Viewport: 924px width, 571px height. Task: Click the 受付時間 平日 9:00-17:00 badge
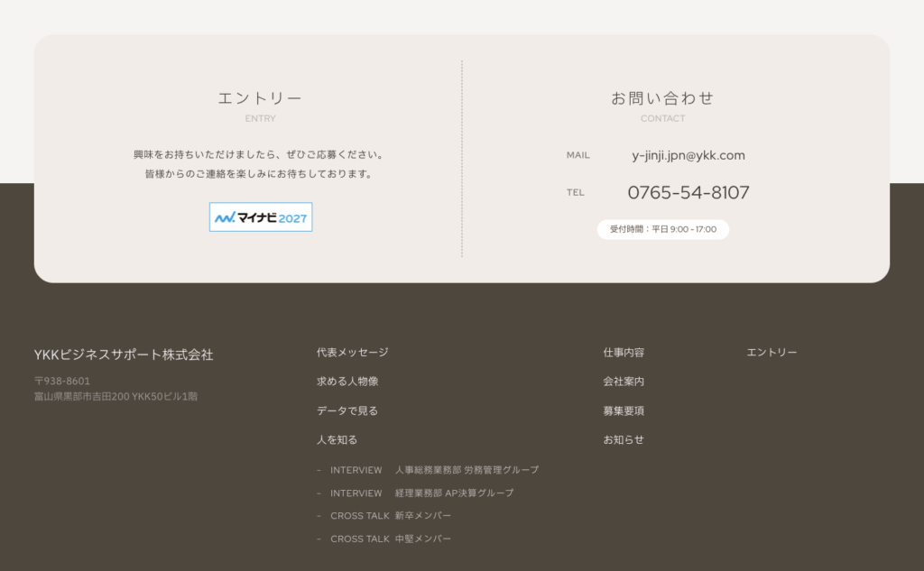[663, 229]
